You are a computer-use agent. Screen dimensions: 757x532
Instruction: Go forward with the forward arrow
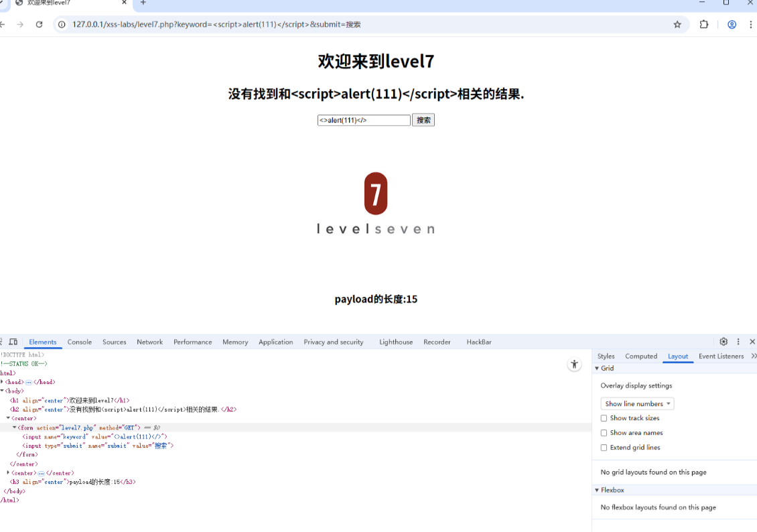[20, 25]
